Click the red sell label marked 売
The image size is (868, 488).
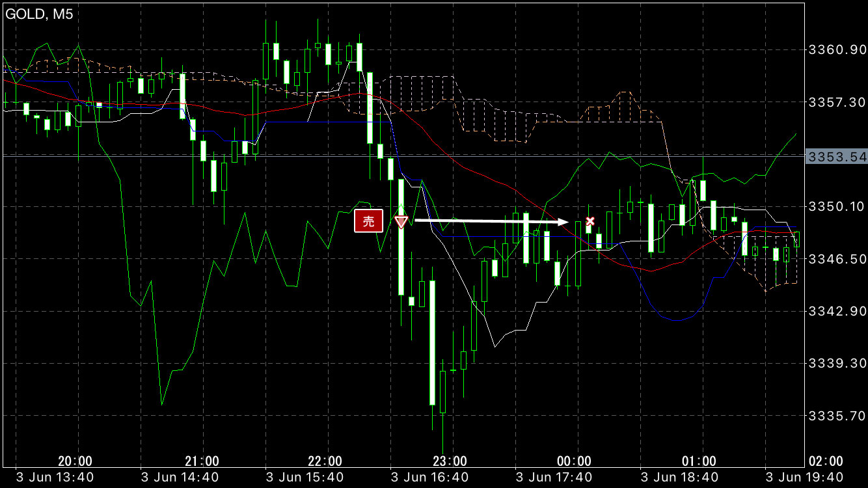click(x=369, y=221)
